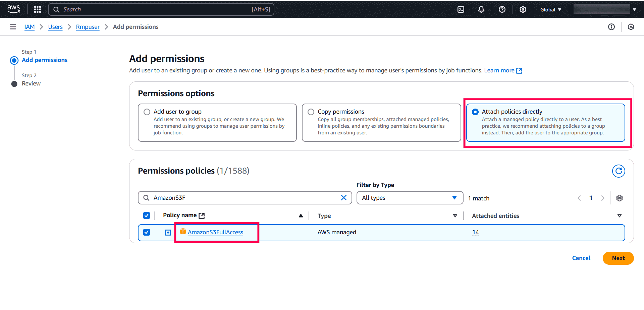The image size is (644, 310).
Task: Open the notifications bell
Action: click(481, 9)
